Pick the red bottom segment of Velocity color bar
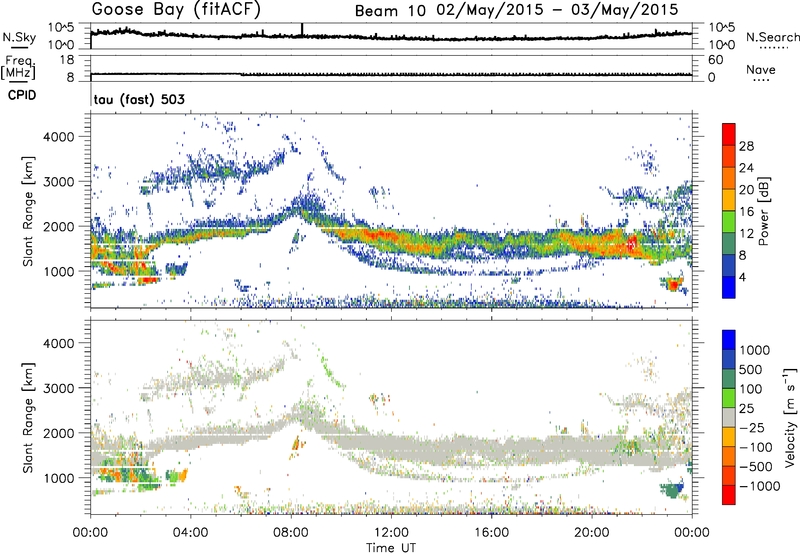 [729, 495]
